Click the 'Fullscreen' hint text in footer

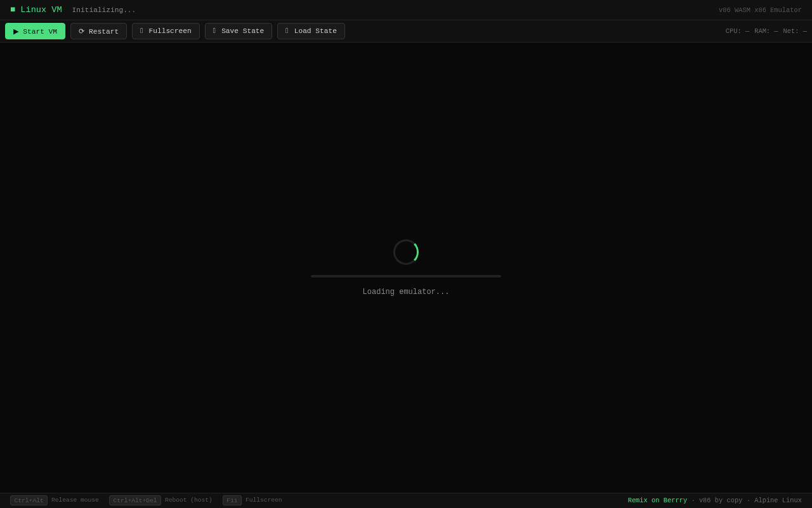click(x=264, y=500)
